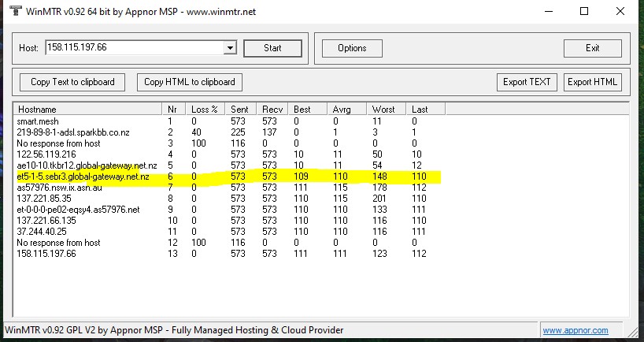Click the Exit button
This screenshot has width=644, height=342.
coord(592,48)
